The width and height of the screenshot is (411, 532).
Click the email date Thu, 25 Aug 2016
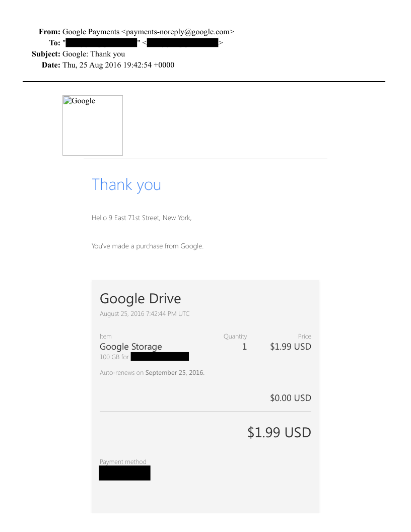click(118, 65)
